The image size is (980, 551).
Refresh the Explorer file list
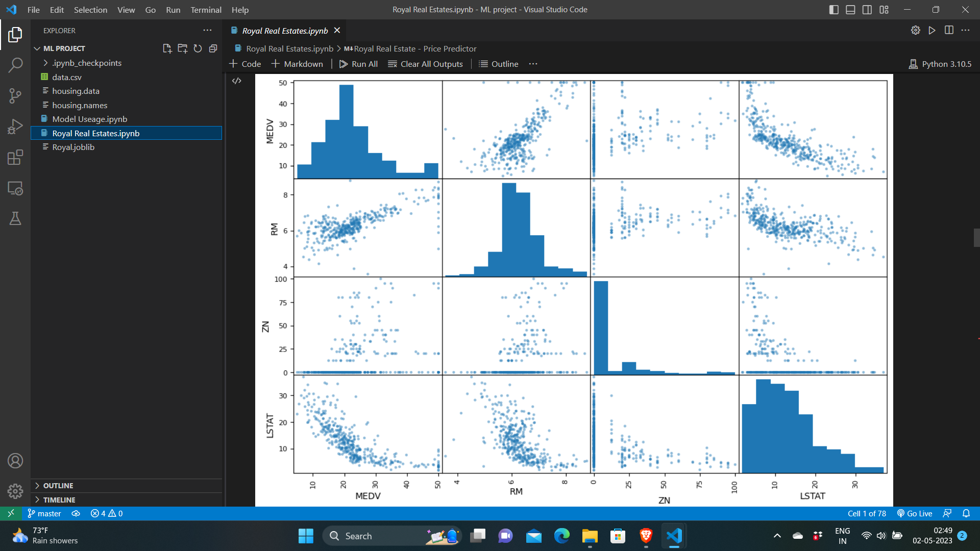click(198, 48)
